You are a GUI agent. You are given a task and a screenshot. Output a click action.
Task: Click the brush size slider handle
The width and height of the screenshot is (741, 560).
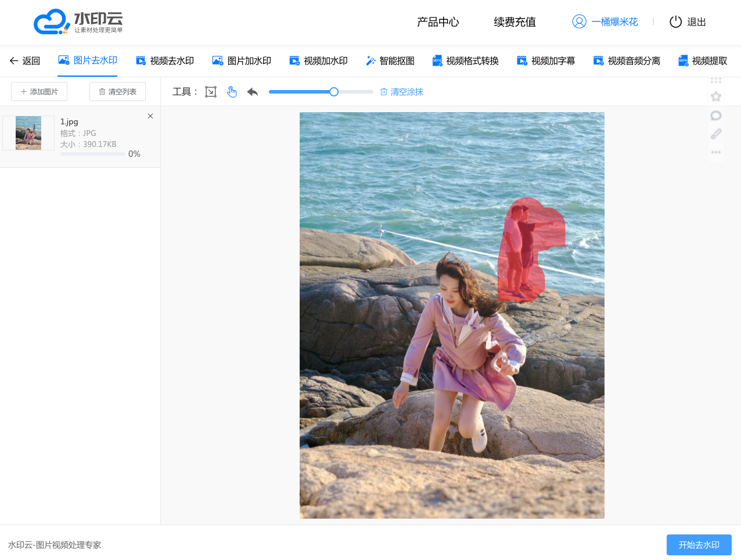click(x=334, y=92)
